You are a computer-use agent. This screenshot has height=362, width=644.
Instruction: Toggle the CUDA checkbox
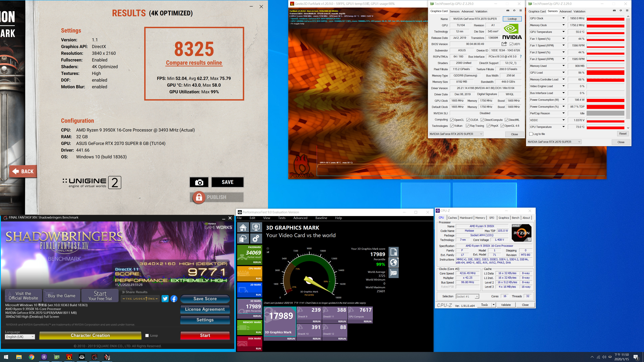pyautogui.click(x=468, y=120)
